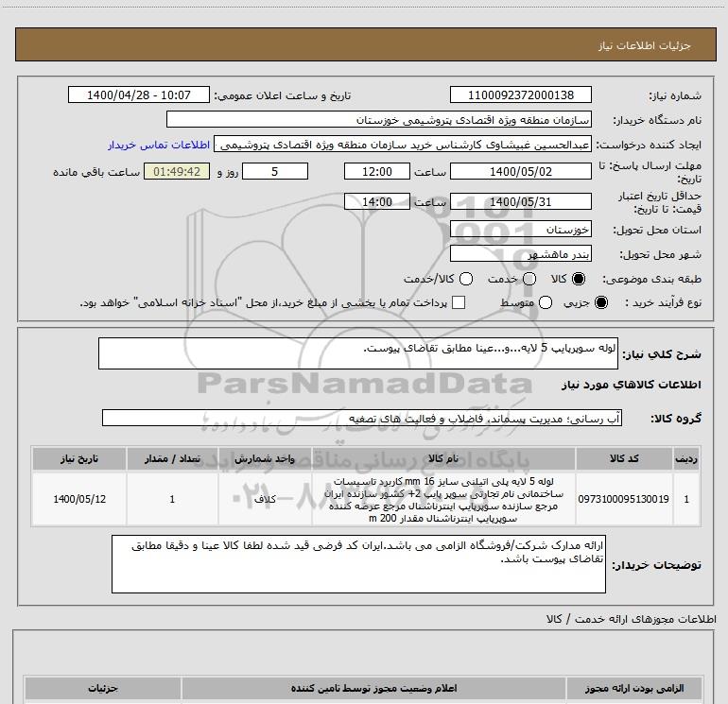
Task: Click the remaining days field showing 5
Action: tap(275, 171)
